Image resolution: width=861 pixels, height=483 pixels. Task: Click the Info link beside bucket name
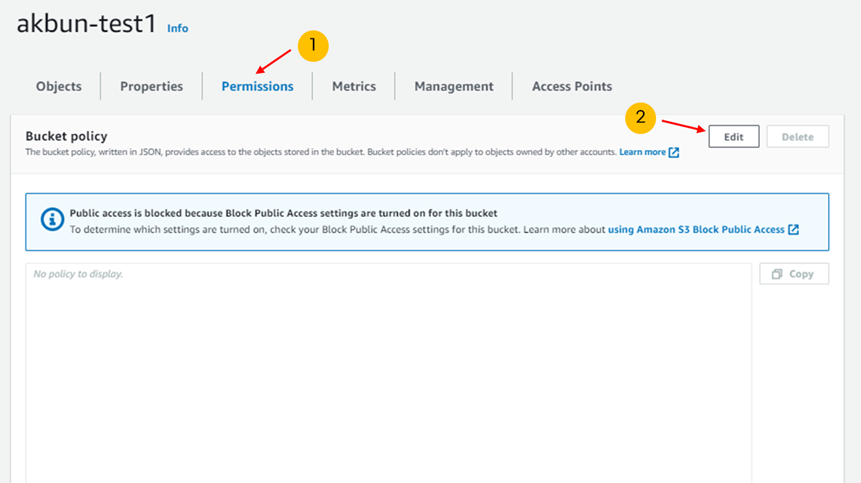click(177, 28)
